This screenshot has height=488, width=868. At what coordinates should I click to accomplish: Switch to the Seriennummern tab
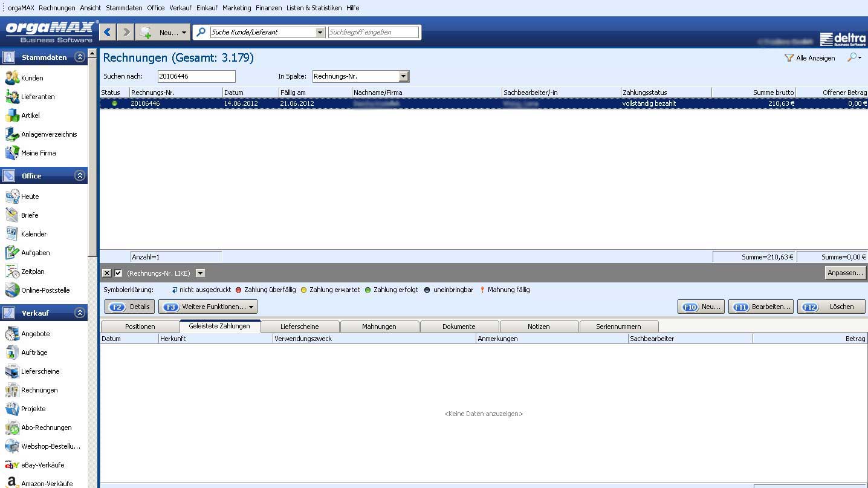(x=618, y=327)
